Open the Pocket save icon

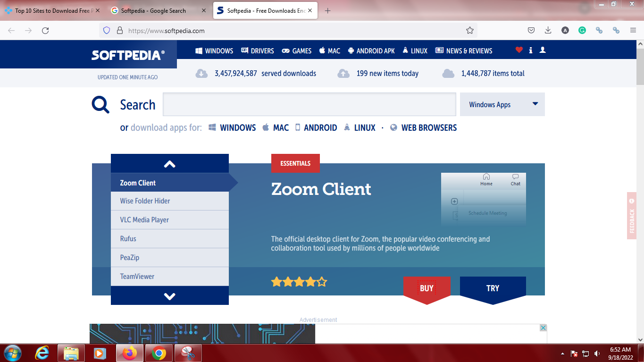[x=531, y=30]
